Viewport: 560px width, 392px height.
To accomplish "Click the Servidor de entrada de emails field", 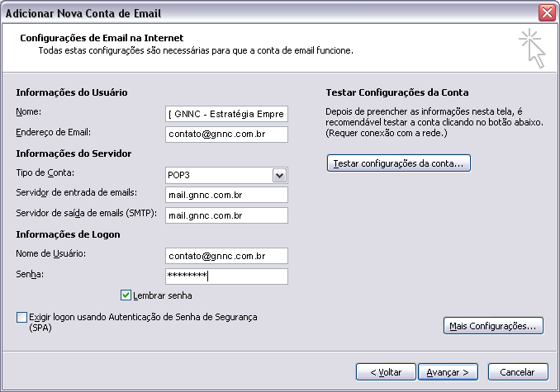I will point(226,195).
